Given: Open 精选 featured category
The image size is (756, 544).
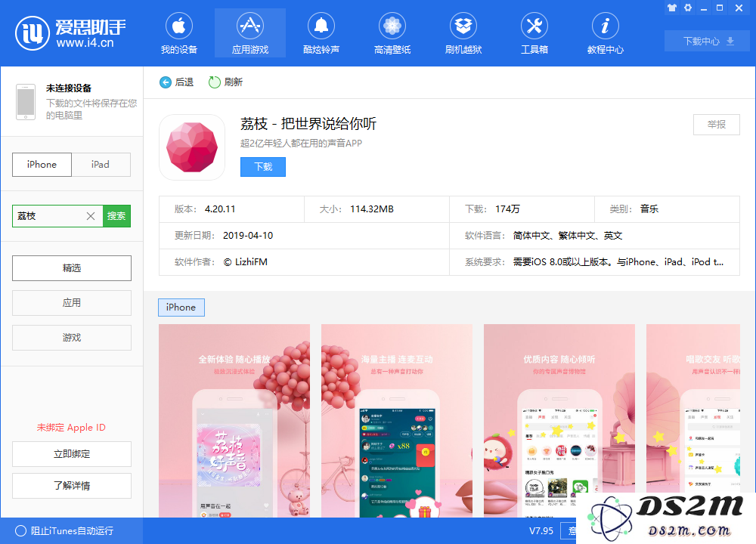Looking at the screenshot, I should [72, 268].
